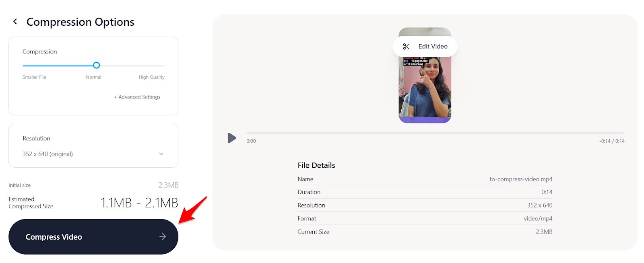Viewport: 644px width, 263px height.
Task: Click the Compress Video button
Action: (x=93, y=236)
